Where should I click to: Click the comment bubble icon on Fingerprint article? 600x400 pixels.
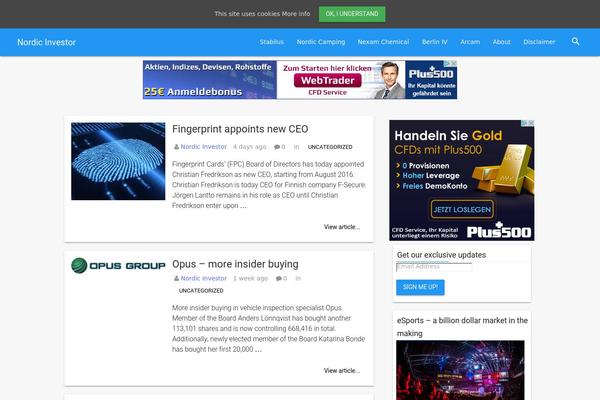[x=277, y=147]
